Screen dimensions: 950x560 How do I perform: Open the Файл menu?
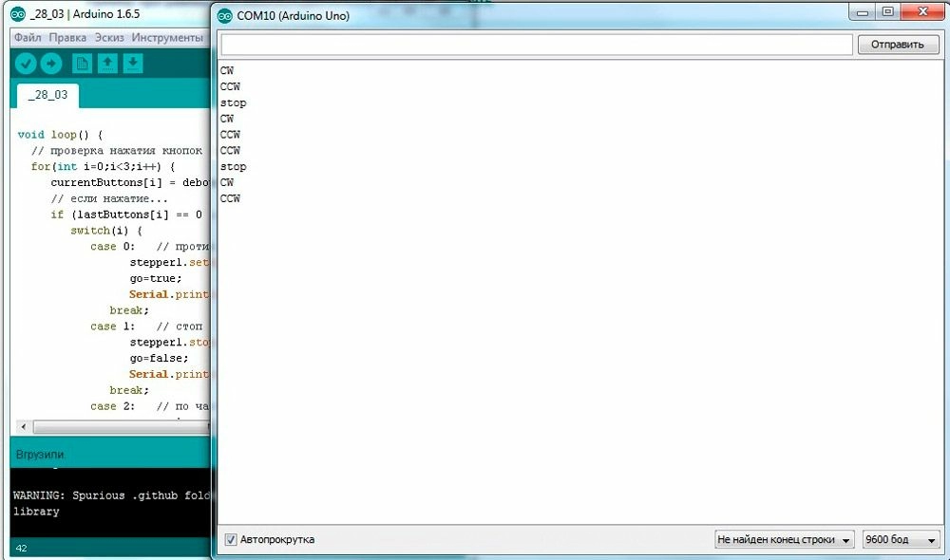(x=28, y=38)
